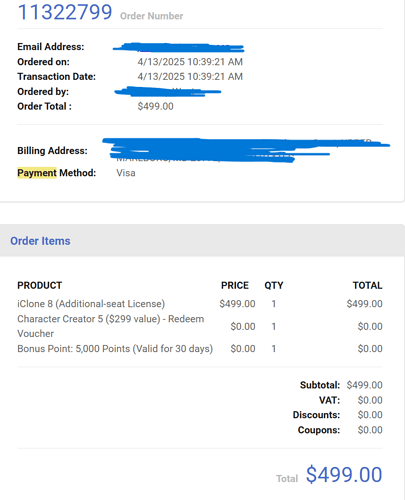
Task: Open the Character Creator 5 Redeem Voucher item
Action: 111,326
